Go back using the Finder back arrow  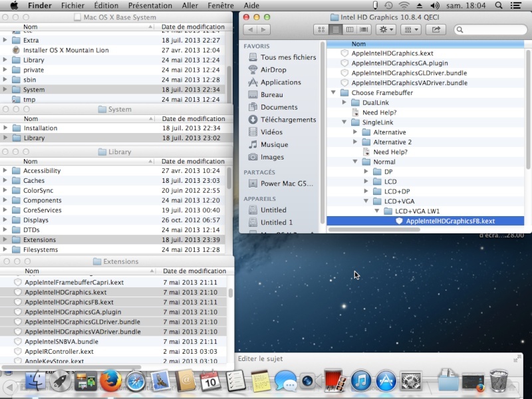point(251,29)
